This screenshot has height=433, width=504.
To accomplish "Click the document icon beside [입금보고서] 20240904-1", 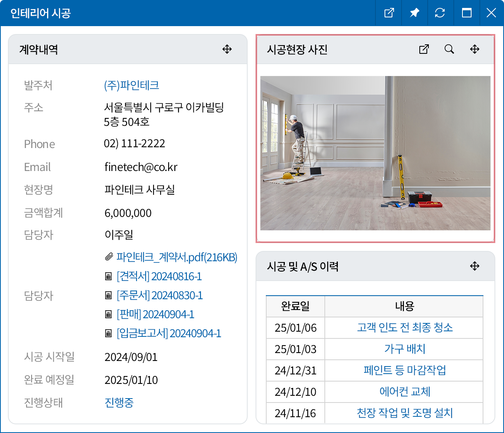I will [x=108, y=333].
